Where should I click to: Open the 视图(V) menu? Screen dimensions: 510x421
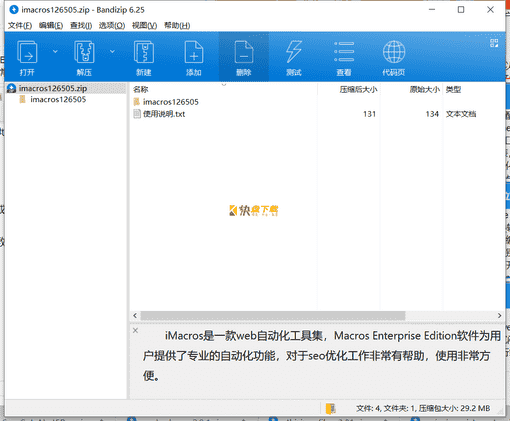144,25
